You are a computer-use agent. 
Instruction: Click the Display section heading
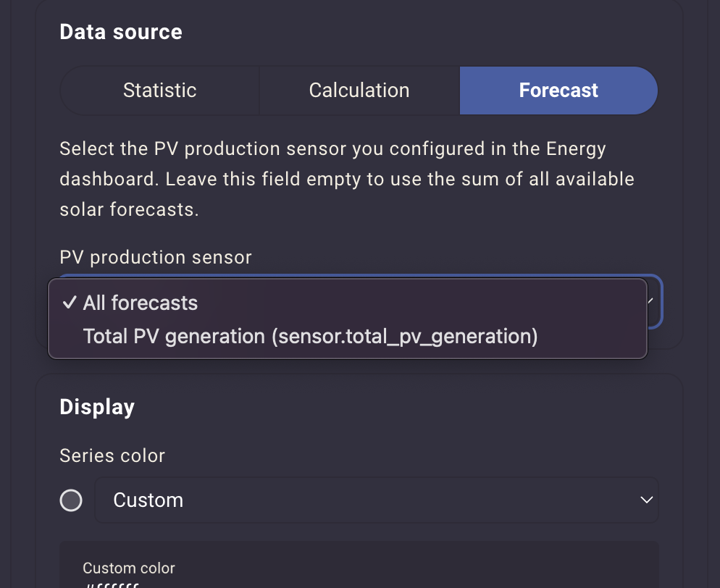[x=97, y=407]
